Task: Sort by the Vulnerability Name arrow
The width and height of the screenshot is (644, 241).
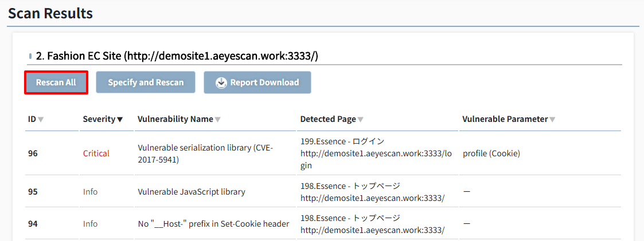Action: tap(218, 120)
